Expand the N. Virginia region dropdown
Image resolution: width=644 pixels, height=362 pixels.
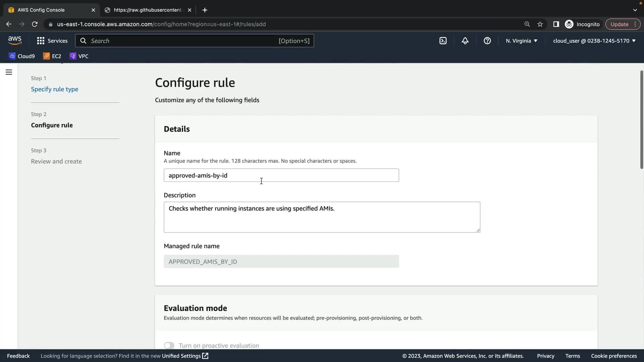click(x=521, y=41)
